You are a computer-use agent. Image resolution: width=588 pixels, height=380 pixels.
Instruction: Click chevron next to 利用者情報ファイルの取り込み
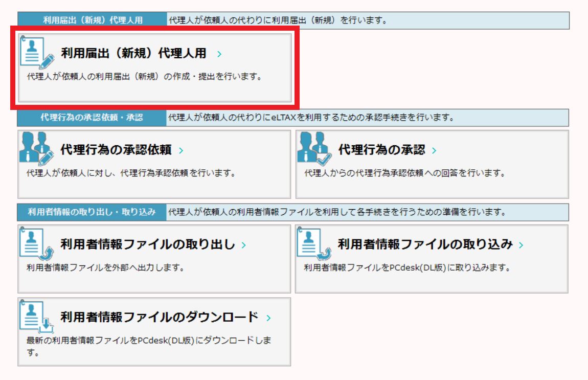521,245
